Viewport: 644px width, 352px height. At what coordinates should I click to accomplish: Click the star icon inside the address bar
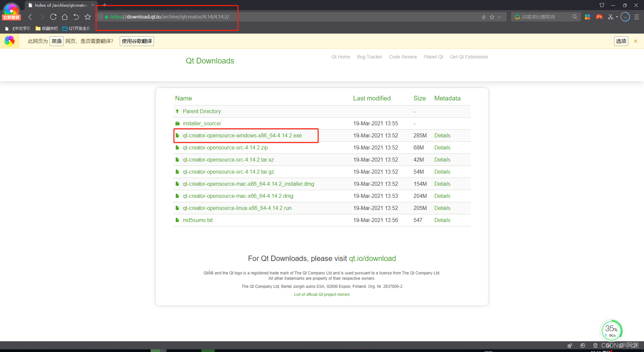point(492,17)
